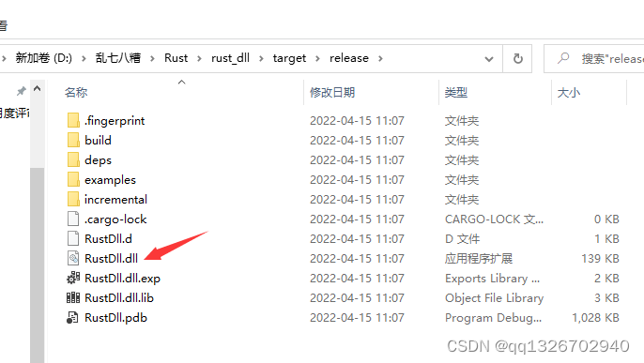
Task: Expand chevron after 乱七八糟 breadcrumb
Action: (x=152, y=59)
